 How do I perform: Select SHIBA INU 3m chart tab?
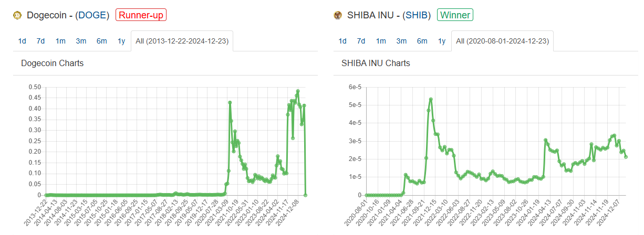pyautogui.click(x=401, y=41)
